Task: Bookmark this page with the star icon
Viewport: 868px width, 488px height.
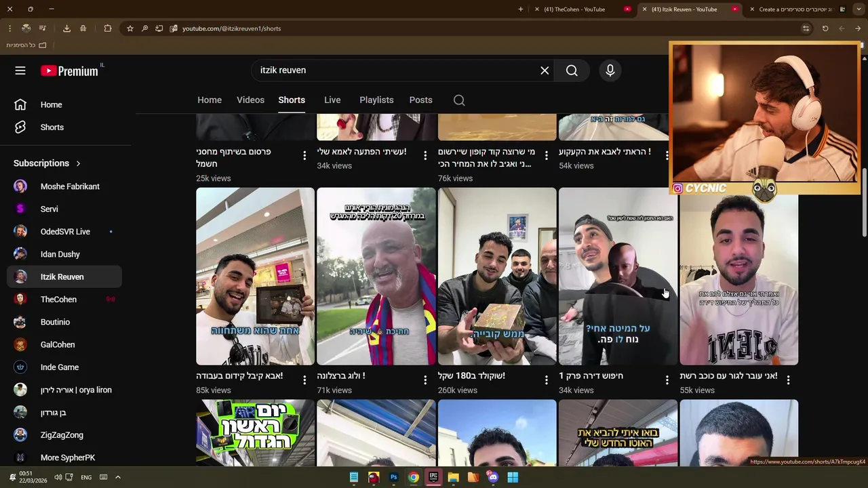Action: point(130,28)
